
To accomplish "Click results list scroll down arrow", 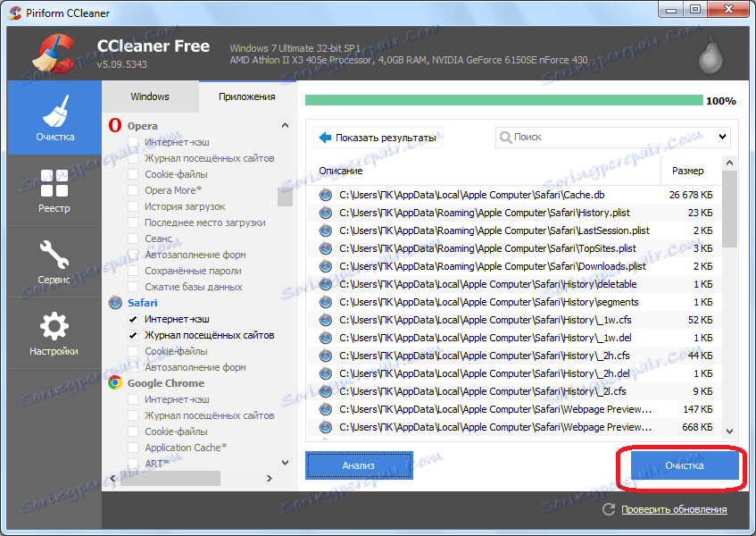I will point(729,431).
